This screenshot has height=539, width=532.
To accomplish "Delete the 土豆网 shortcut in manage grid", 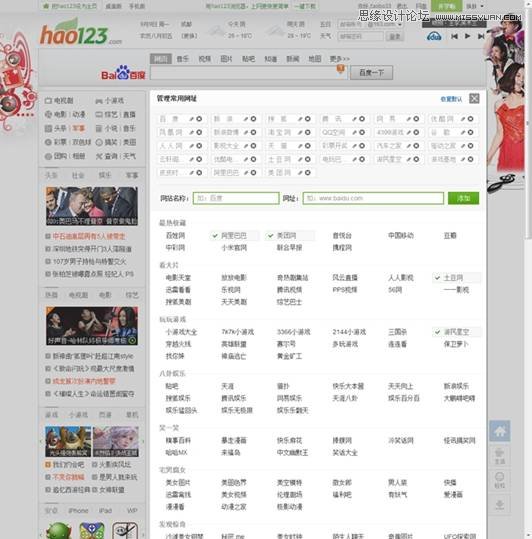I will [x=308, y=160].
